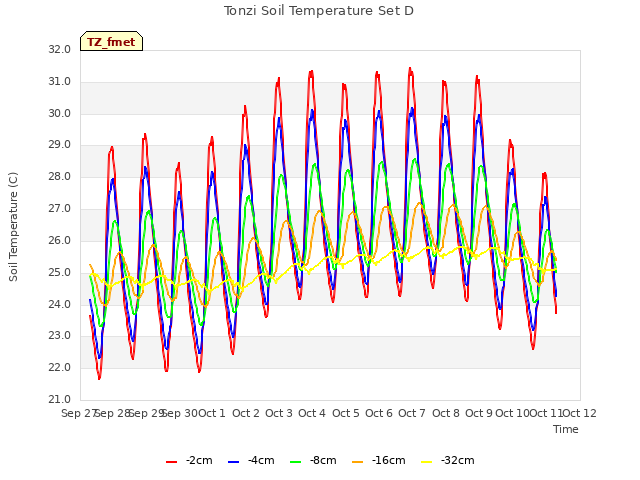Image resolution: width=640 pixels, height=480 pixels.
Task: Click the TZ_fmet annotation label
Action: click(x=111, y=42)
